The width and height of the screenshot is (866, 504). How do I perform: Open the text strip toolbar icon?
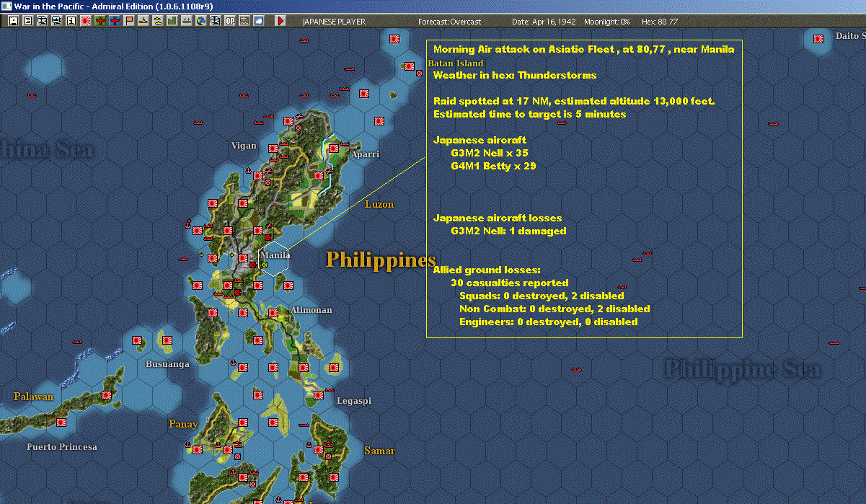(244, 21)
